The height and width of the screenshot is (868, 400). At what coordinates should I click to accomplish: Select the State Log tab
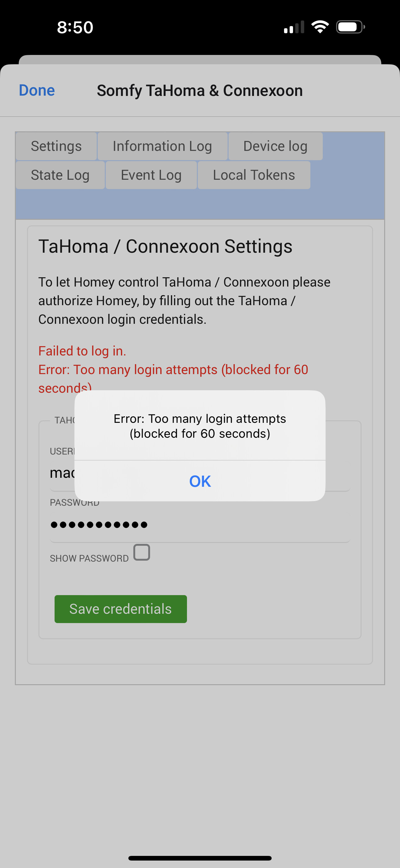60,175
